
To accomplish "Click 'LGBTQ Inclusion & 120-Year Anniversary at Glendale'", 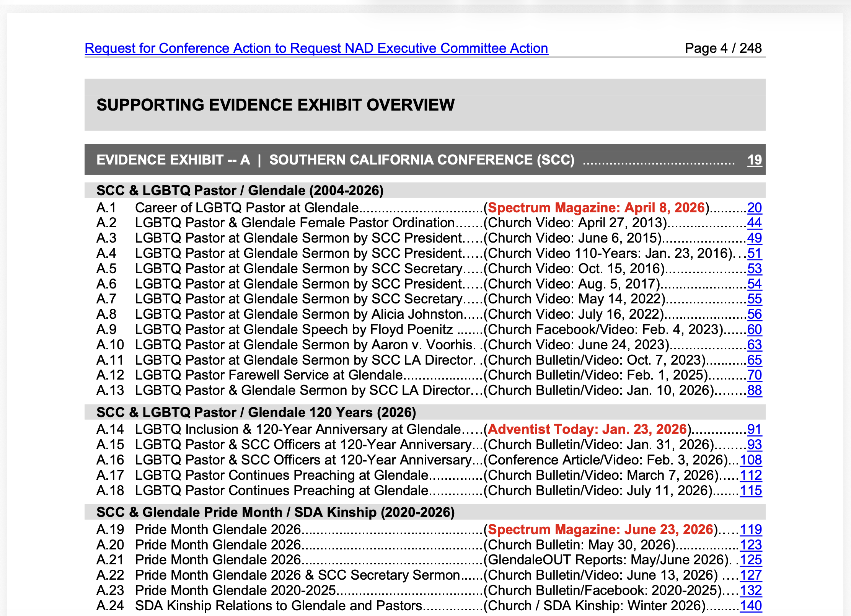I will coord(298,429).
